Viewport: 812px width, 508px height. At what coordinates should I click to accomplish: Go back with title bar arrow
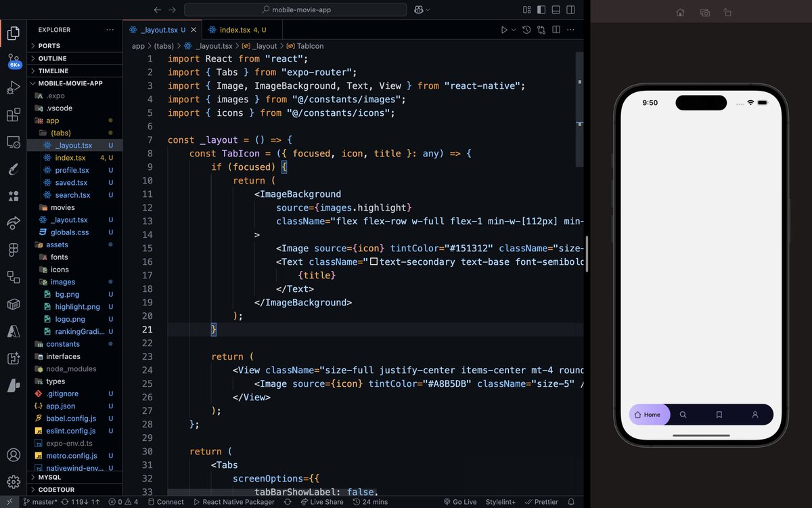click(157, 9)
